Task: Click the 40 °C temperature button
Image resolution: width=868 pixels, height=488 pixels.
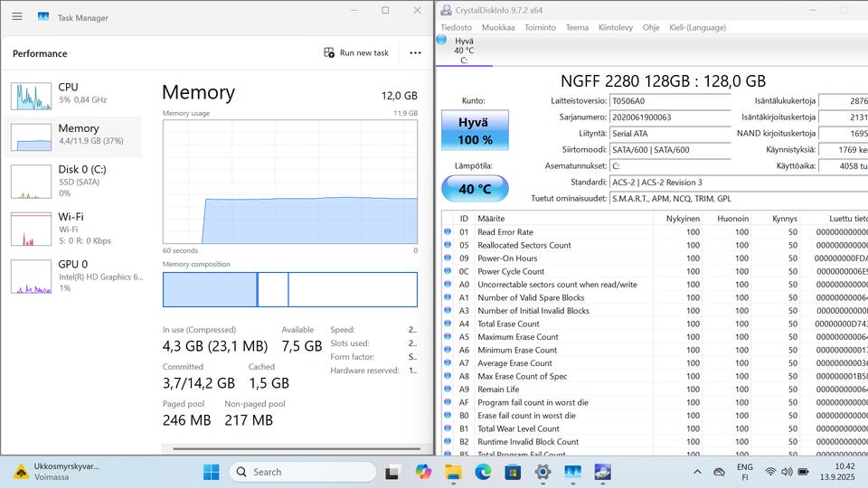Action: [x=475, y=189]
